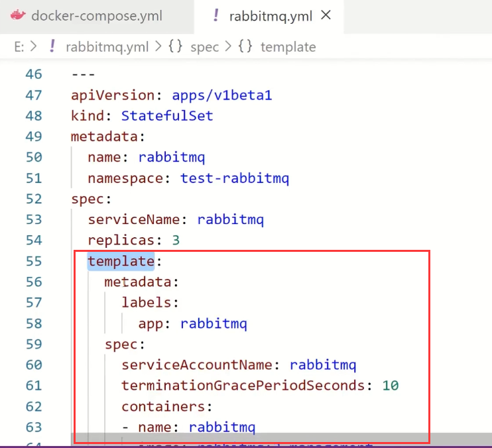Open the template breadcrumb segment
492x448 pixels.
click(x=288, y=47)
